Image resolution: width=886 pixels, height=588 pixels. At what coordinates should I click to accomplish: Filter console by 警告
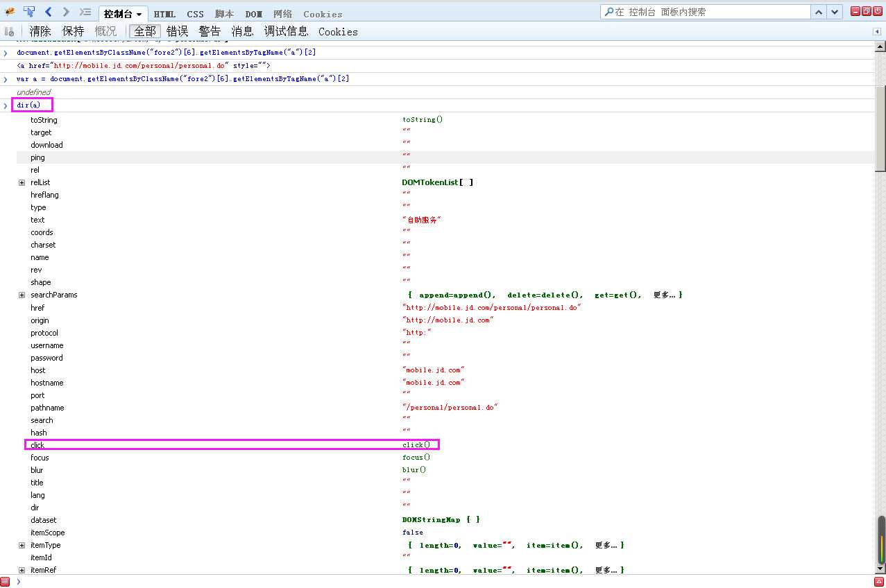click(210, 31)
